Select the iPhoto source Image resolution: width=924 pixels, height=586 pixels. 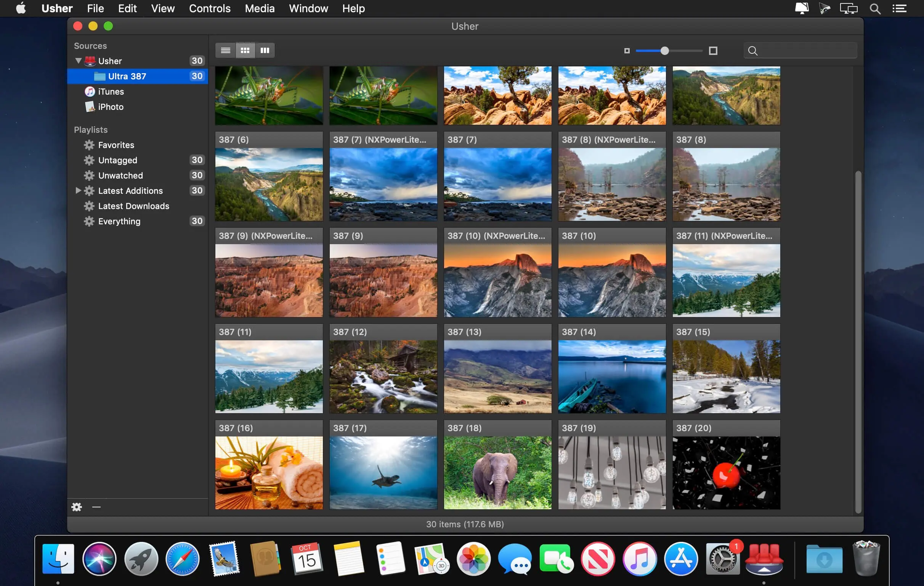[111, 107]
